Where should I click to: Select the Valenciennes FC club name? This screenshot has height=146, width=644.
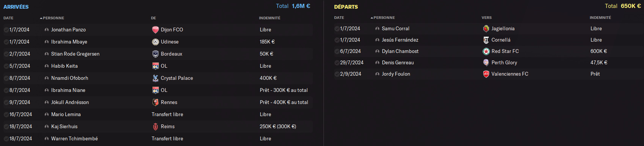point(510,74)
